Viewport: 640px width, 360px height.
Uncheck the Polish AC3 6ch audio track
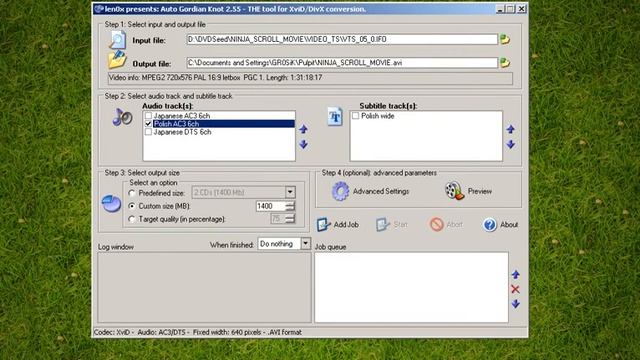pyautogui.click(x=148, y=124)
